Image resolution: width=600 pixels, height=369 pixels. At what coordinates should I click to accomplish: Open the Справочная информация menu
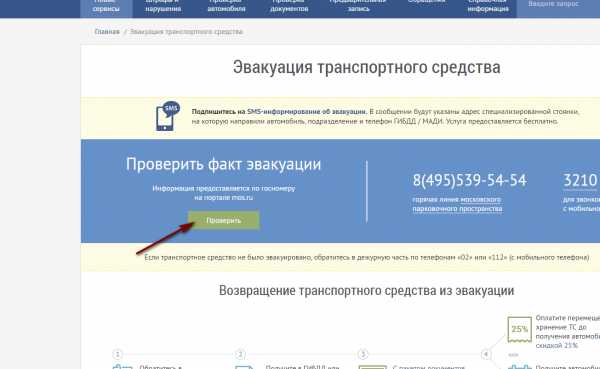click(x=488, y=7)
